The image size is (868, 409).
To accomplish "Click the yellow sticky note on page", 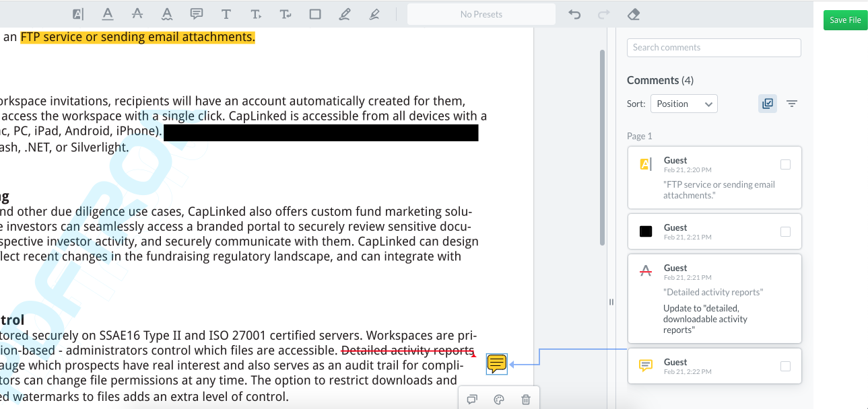I will tap(497, 364).
